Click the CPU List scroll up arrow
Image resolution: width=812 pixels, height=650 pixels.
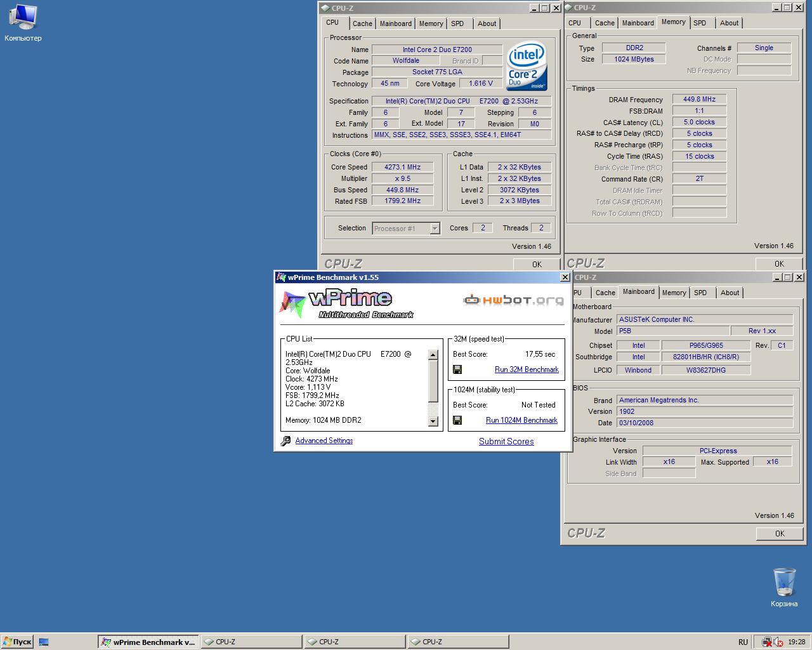[433, 355]
